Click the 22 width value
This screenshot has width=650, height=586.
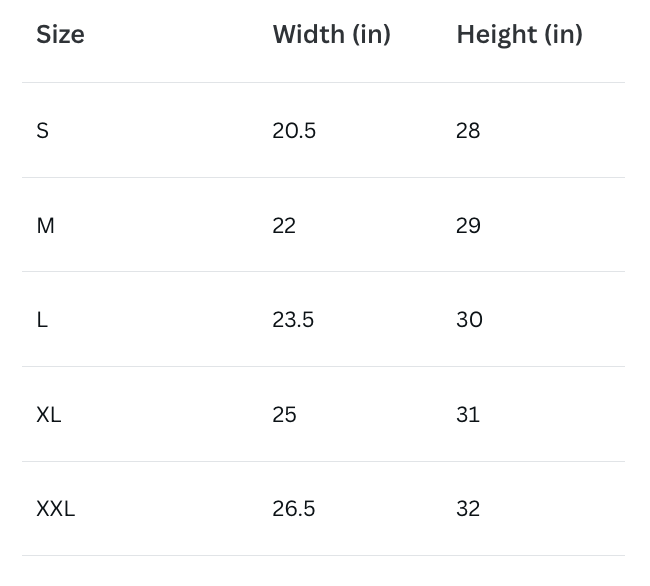tap(284, 226)
